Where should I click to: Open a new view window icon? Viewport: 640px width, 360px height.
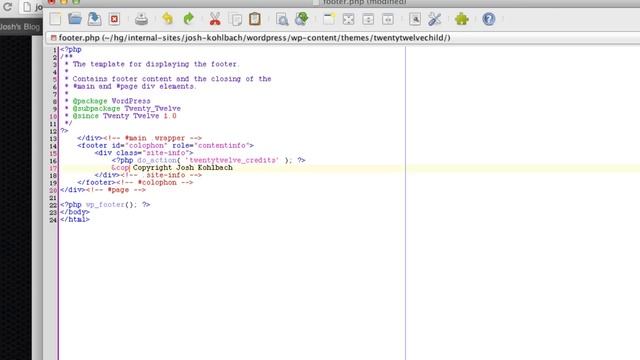coord(329,19)
